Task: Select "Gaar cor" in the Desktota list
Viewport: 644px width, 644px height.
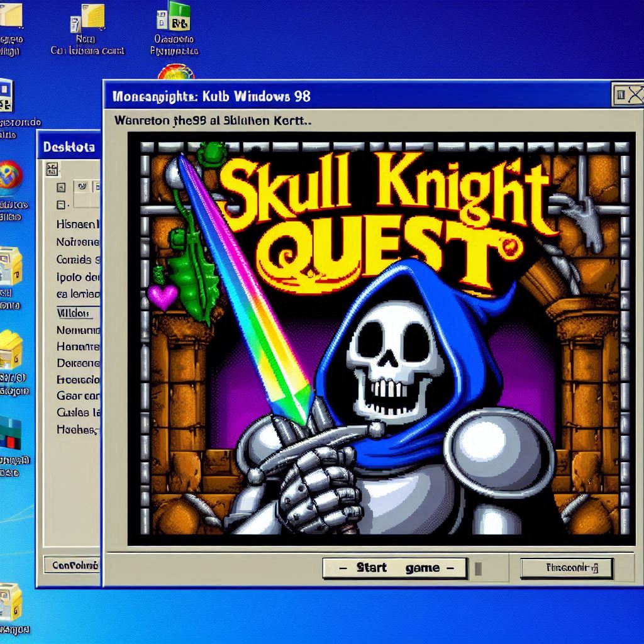Action: point(78,396)
